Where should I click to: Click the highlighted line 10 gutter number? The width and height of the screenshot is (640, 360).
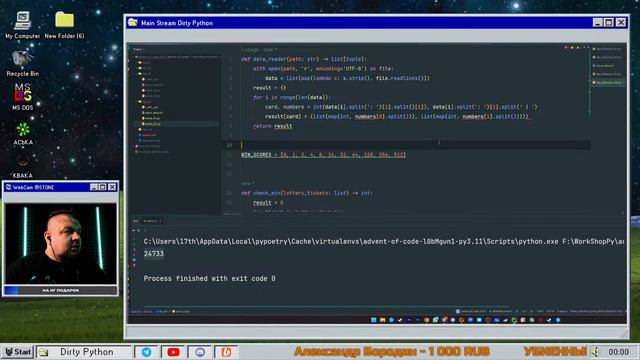coord(229,145)
